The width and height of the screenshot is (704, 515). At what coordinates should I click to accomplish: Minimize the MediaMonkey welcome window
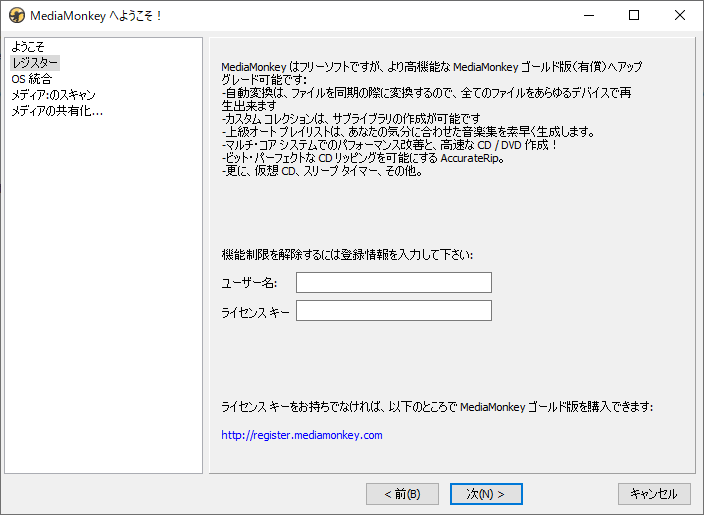(589, 15)
